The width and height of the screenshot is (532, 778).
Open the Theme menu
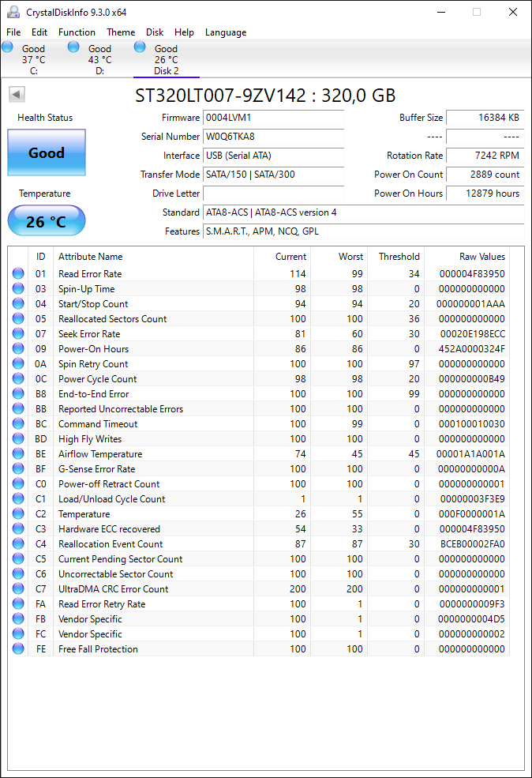(121, 32)
